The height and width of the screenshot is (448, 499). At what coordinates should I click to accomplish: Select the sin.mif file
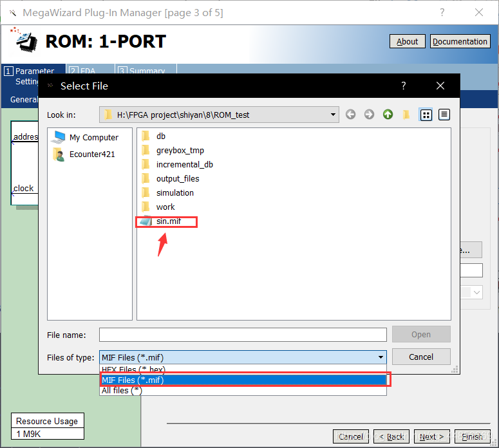(161, 221)
